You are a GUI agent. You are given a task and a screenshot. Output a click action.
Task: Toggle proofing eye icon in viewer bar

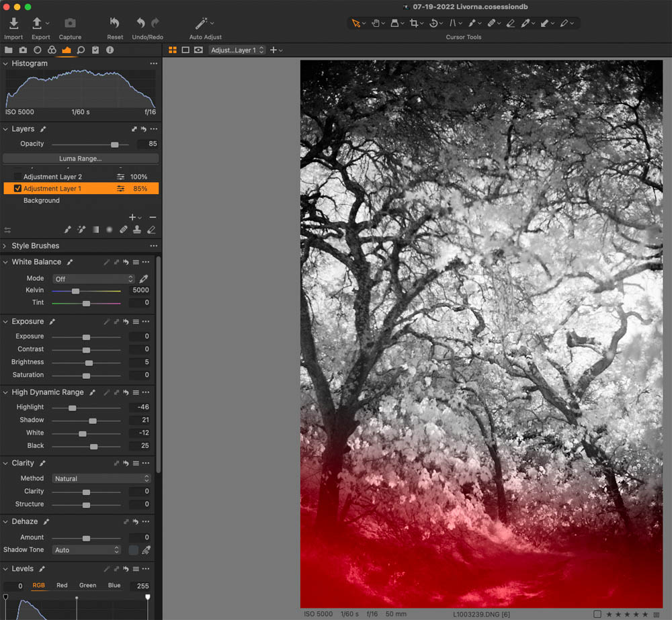click(198, 50)
